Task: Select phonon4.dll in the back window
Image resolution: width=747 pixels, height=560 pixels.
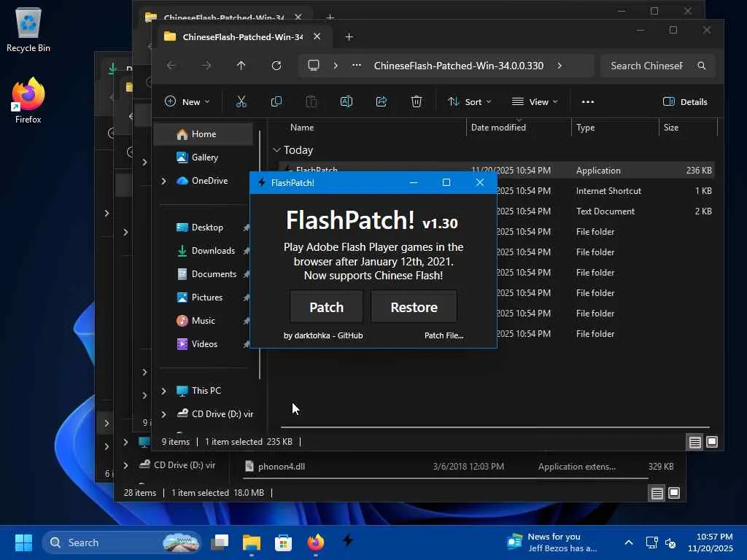Action: pos(281,466)
